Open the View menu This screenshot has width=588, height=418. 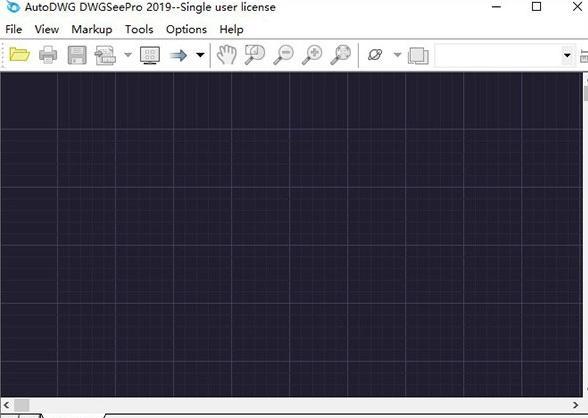(x=47, y=29)
